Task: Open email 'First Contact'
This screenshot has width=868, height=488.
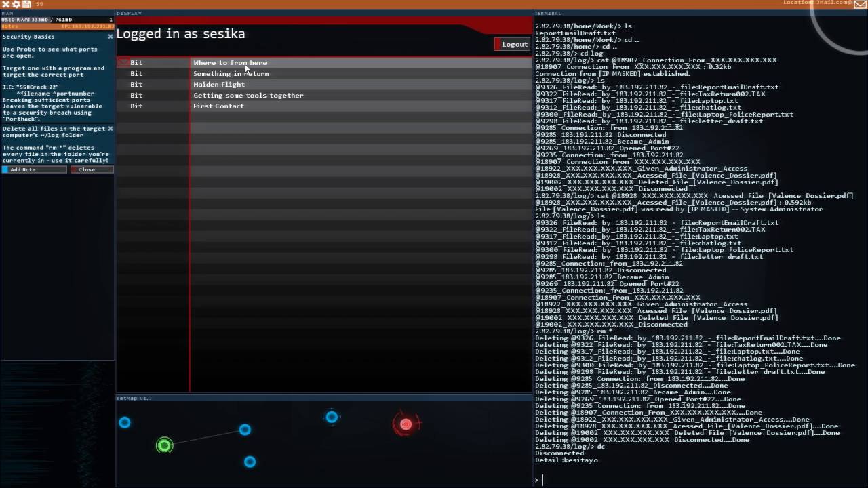Action: 324,106
